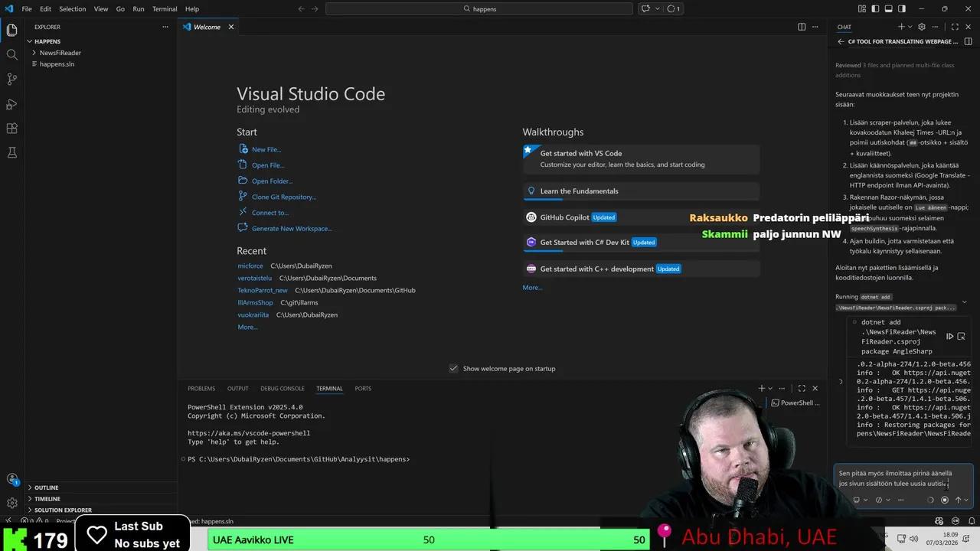This screenshot has width=980, height=551.
Task: Open GitHub Copilot walkthrough
Action: pyautogui.click(x=642, y=217)
